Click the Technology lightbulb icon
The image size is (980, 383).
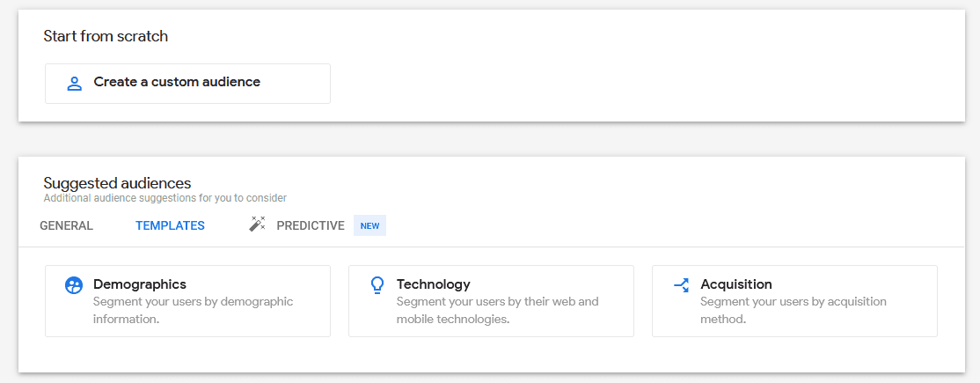point(377,285)
